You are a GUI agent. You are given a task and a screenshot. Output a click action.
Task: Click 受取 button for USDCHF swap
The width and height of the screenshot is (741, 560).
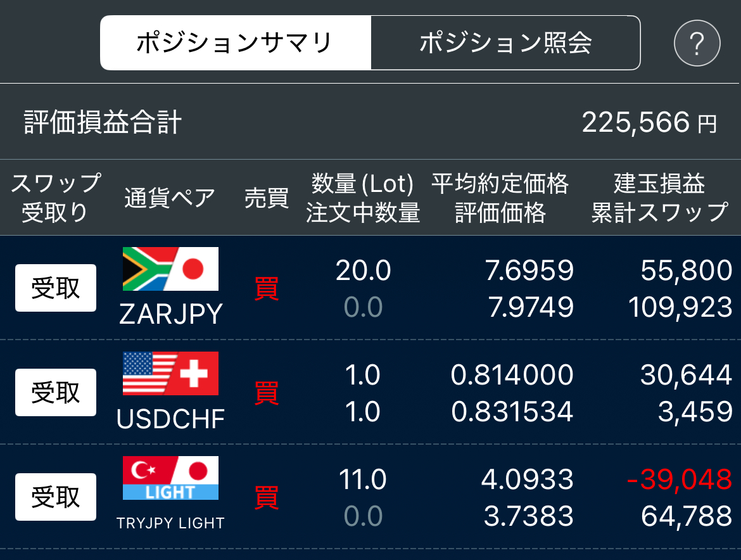point(56,392)
